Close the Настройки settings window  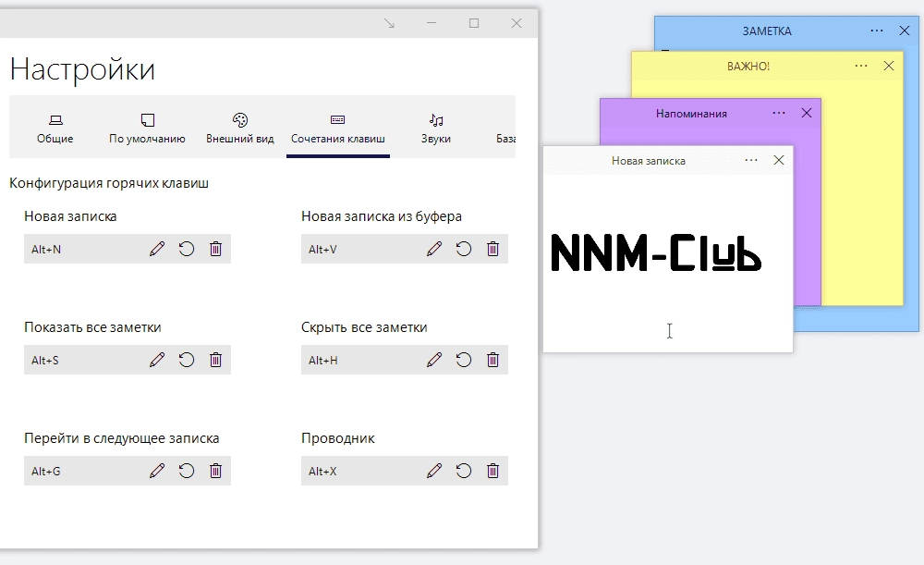(x=517, y=24)
